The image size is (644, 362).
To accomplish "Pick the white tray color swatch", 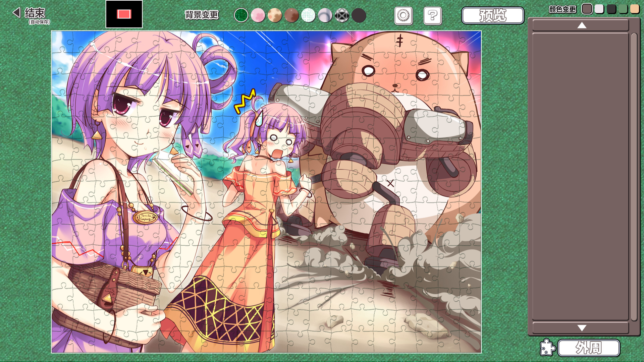I will coord(599,9).
